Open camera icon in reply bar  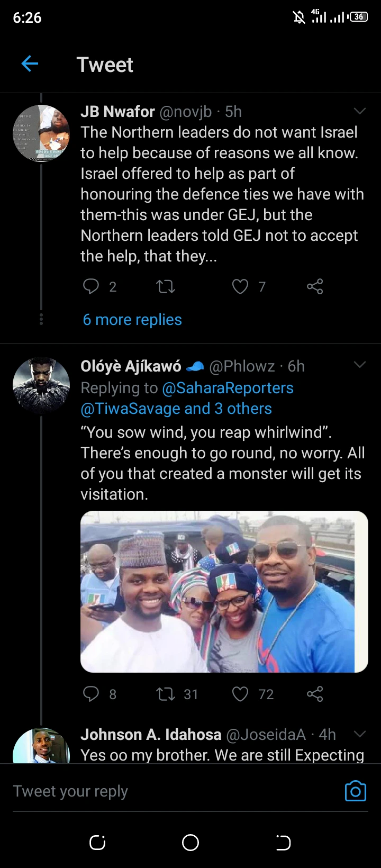[x=355, y=791]
